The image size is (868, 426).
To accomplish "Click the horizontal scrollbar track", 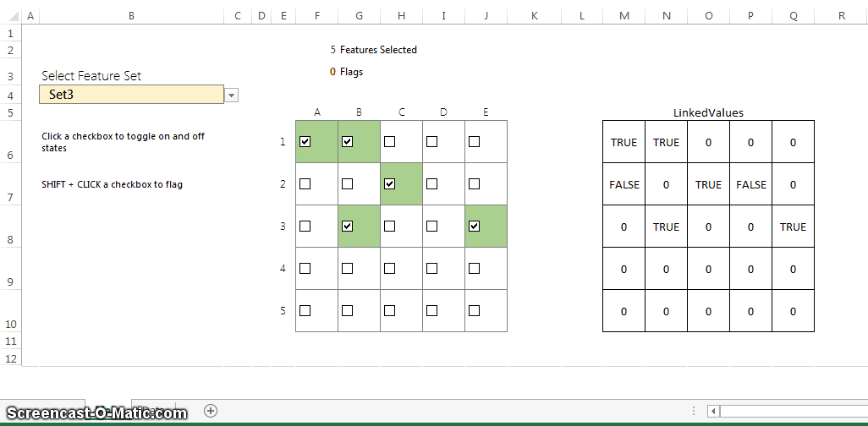I will point(794,411).
